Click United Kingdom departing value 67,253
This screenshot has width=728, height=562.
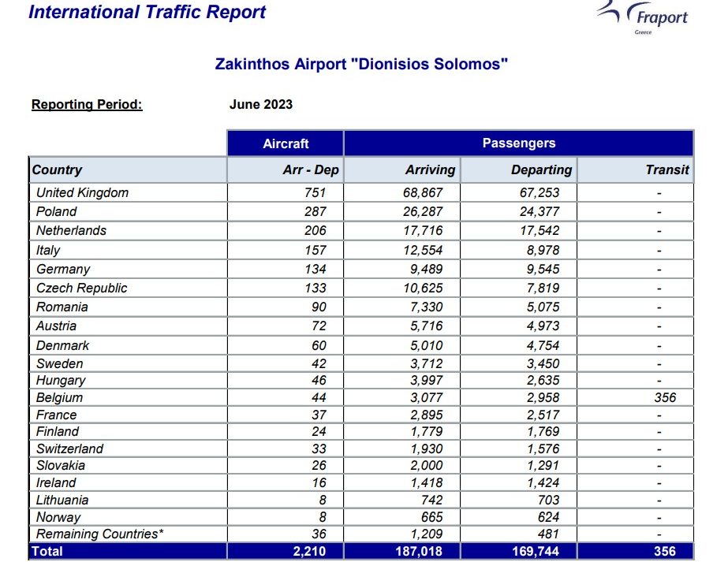pyautogui.click(x=539, y=192)
